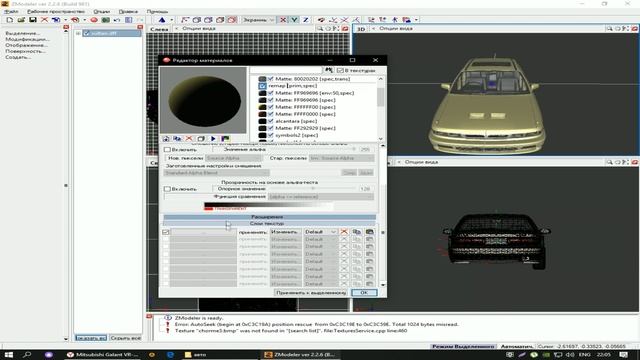Open Опции вида dropdown in 3D viewport
This screenshot has height=360, width=640.
click(x=396, y=29)
